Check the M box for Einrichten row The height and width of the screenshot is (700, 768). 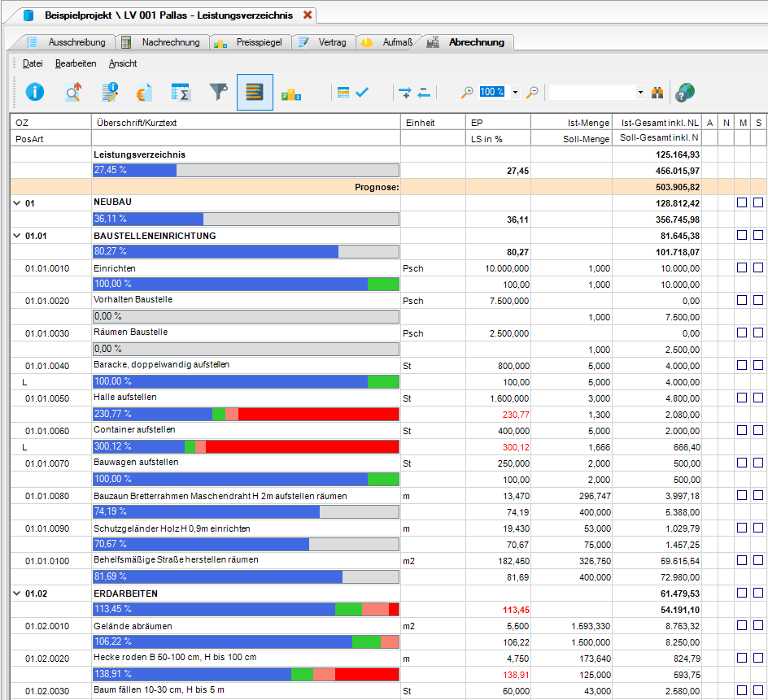[742, 267]
